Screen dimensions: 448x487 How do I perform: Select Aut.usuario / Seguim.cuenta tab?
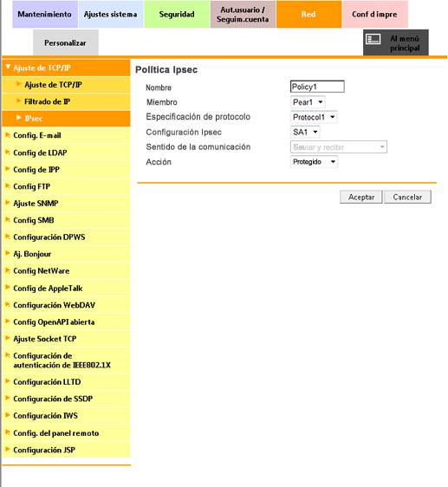(243, 14)
